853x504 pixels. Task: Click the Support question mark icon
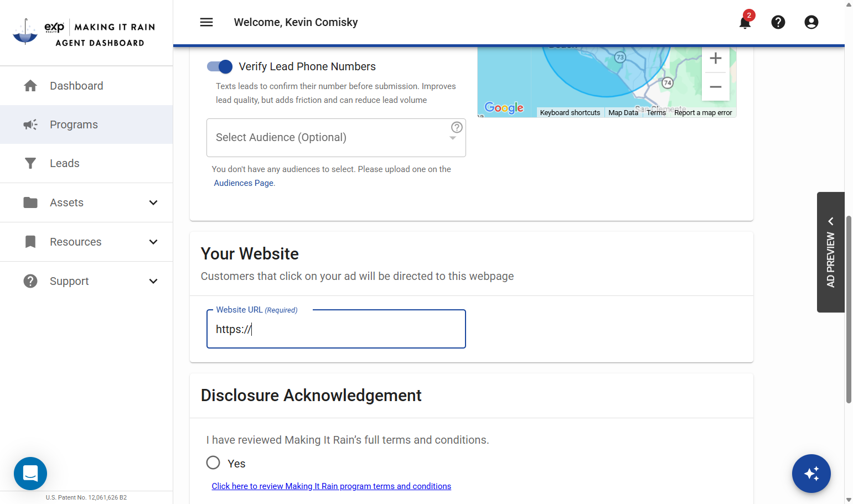[x=30, y=281]
